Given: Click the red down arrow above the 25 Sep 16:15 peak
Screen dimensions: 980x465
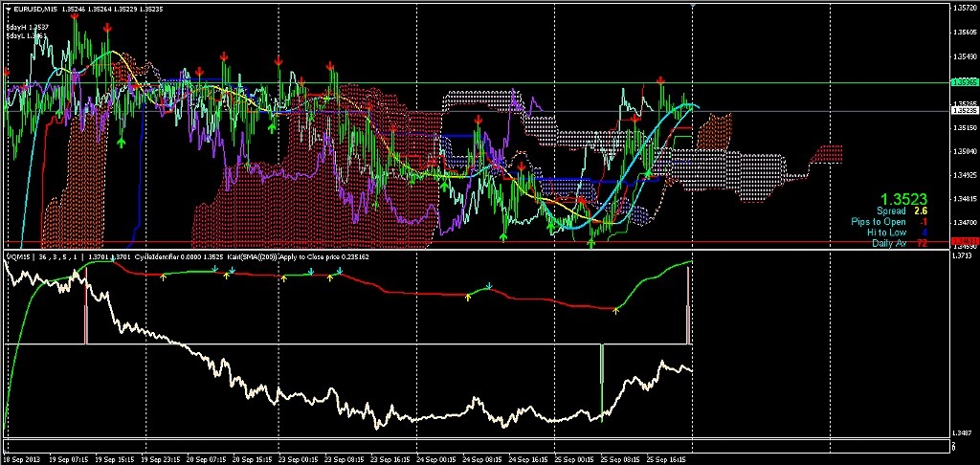Looking at the screenshot, I should (660, 80).
